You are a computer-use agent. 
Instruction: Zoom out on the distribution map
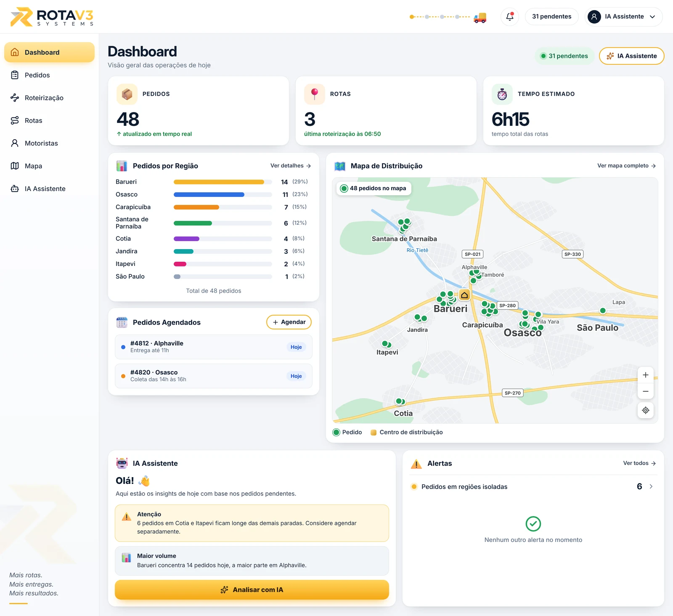pyautogui.click(x=646, y=391)
